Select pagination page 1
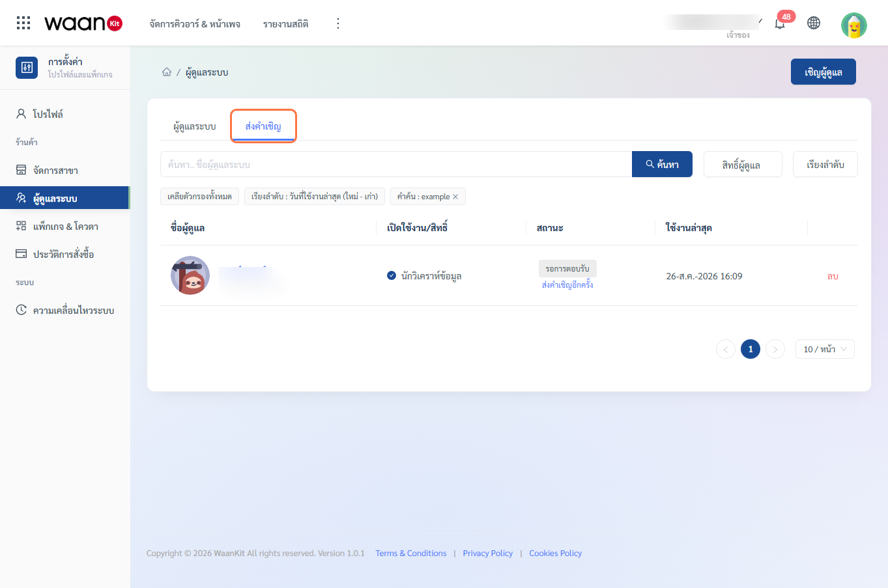Viewport: 888px width, 588px height. coord(751,349)
